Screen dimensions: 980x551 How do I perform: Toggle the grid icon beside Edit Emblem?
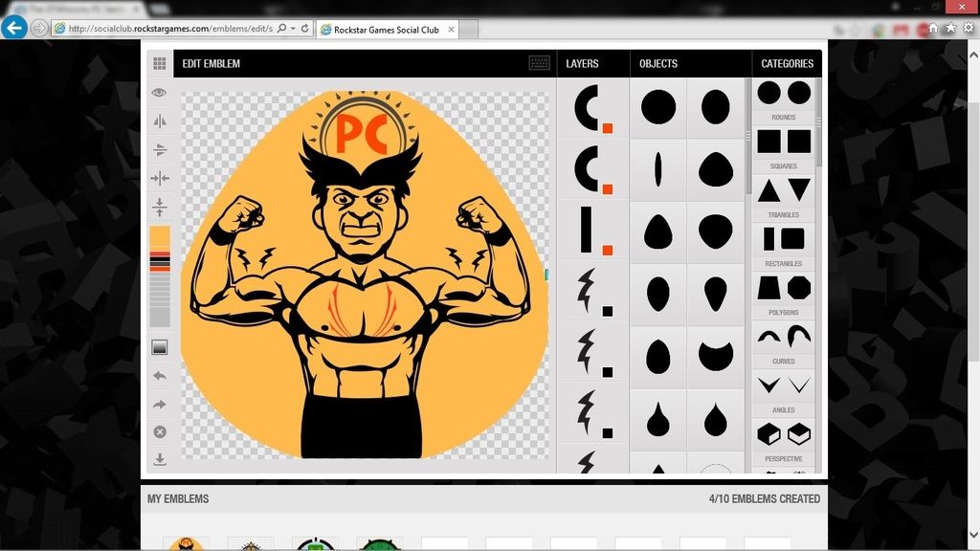160,64
